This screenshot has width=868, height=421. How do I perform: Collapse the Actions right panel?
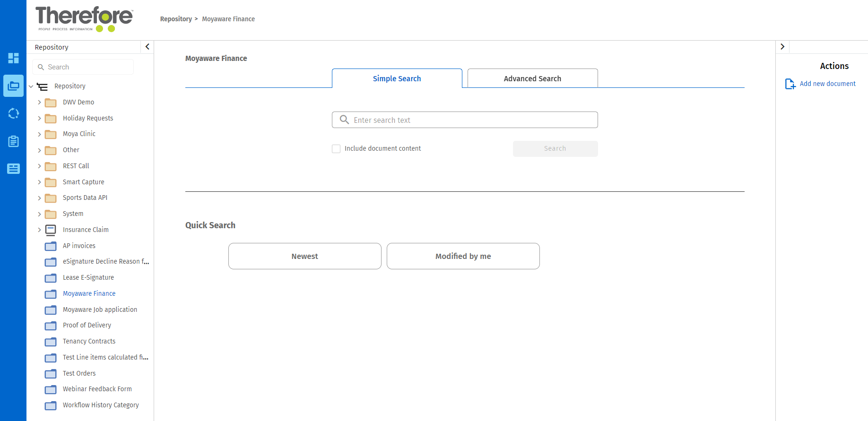click(x=782, y=46)
